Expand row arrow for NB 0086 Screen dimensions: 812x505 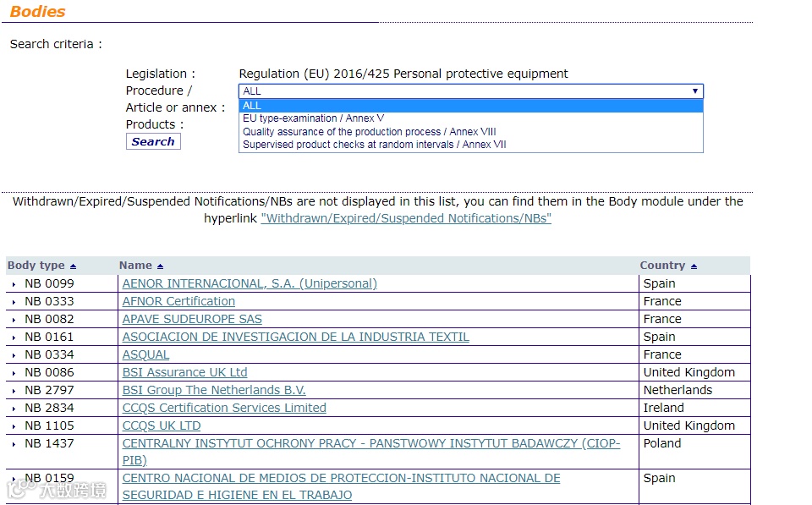pyautogui.click(x=14, y=373)
